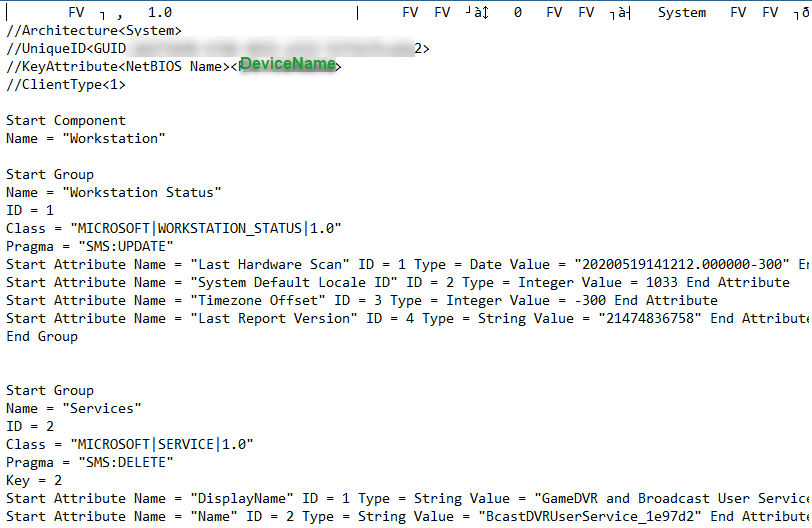812x528 pixels.
Task: Click the MICROSOFT|SERVICE|1.0 class text
Action: point(162,445)
